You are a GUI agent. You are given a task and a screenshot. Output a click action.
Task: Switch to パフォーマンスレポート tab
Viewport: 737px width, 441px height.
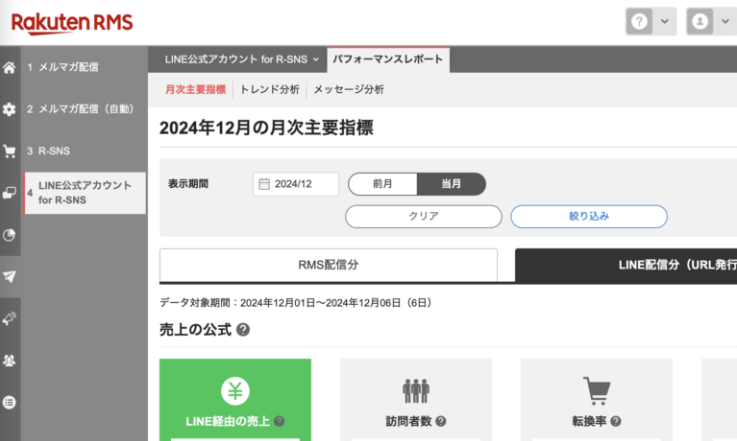pyautogui.click(x=388, y=59)
